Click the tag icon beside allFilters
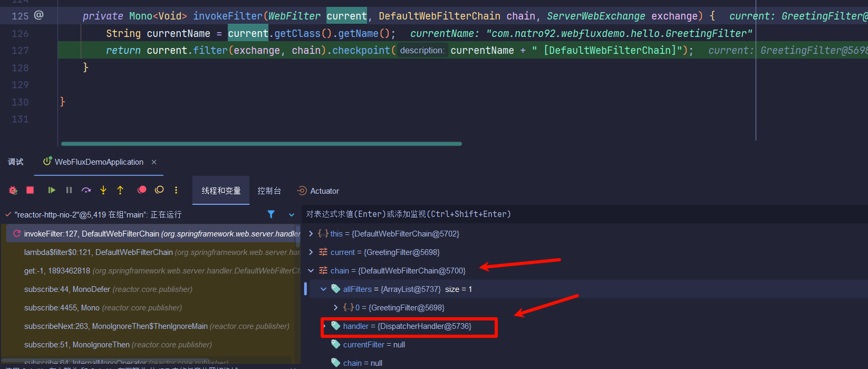 point(335,289)
